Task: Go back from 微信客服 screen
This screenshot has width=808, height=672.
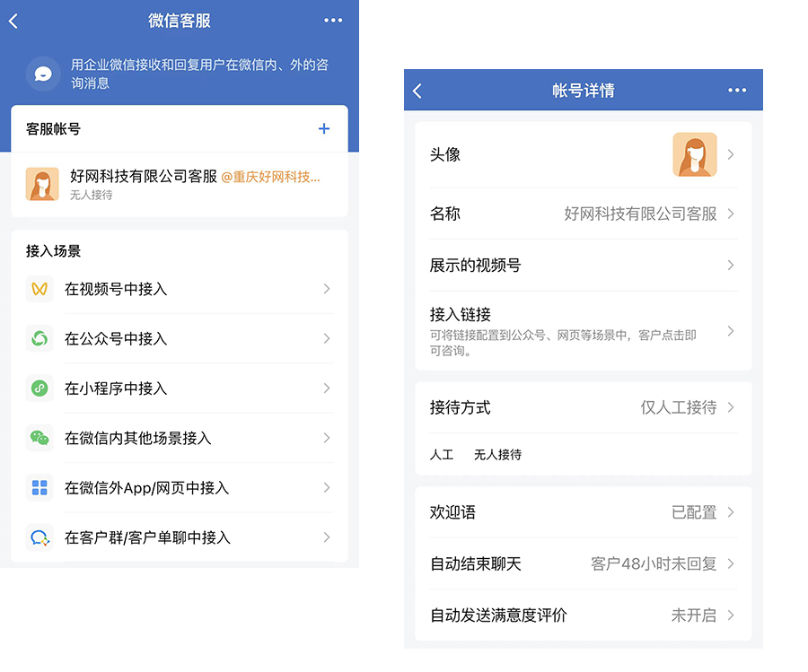Action: [13, 21]
